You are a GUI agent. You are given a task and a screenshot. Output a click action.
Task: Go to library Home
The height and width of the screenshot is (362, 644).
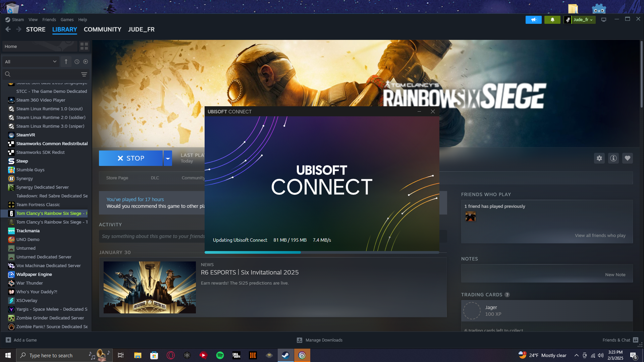40,46
